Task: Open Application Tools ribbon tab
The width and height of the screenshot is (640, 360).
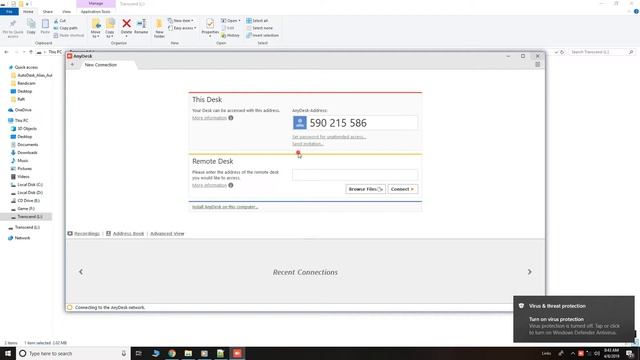Action: [x=96, y=11]
